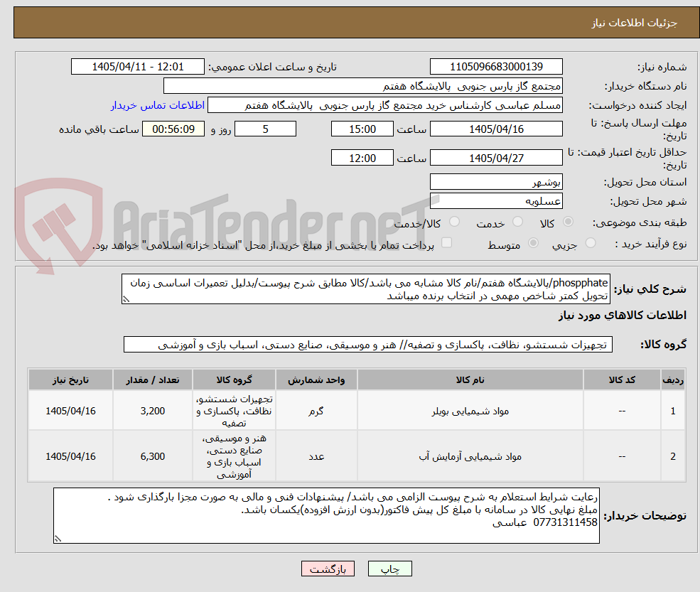Click the quantity cell 6,300
Screen dimensions: 700x592
point(153,456)
